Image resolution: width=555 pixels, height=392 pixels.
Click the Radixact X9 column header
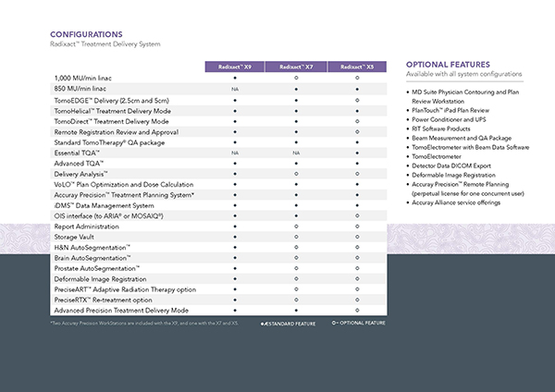coord(235,67)
